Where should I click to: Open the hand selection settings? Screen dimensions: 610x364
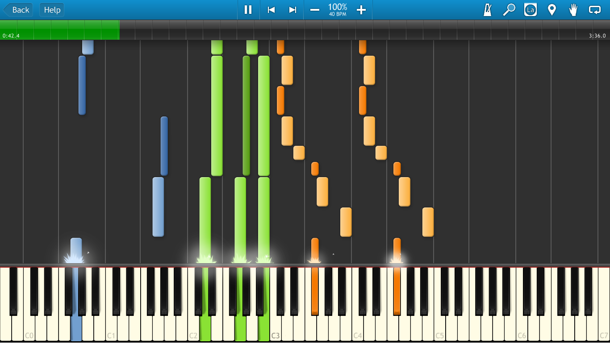573,10
